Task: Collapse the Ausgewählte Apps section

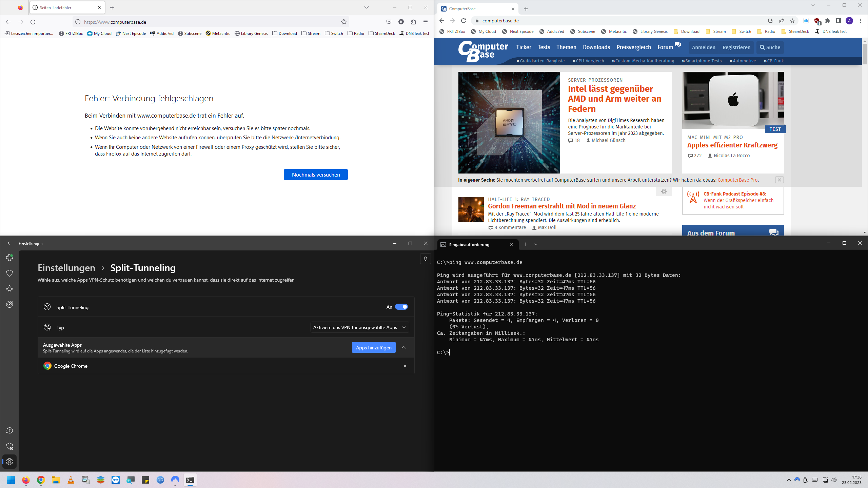Action: (404, 347)
